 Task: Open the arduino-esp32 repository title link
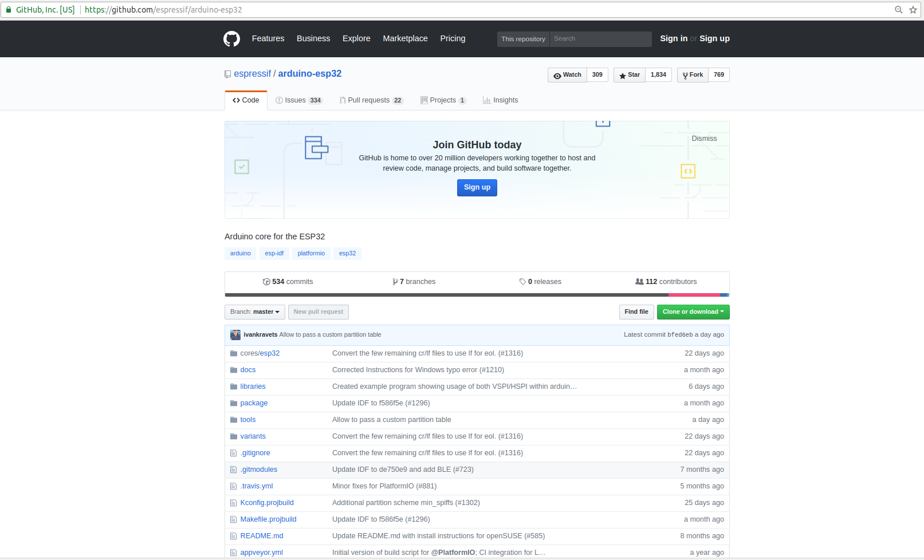pos(310,74)
